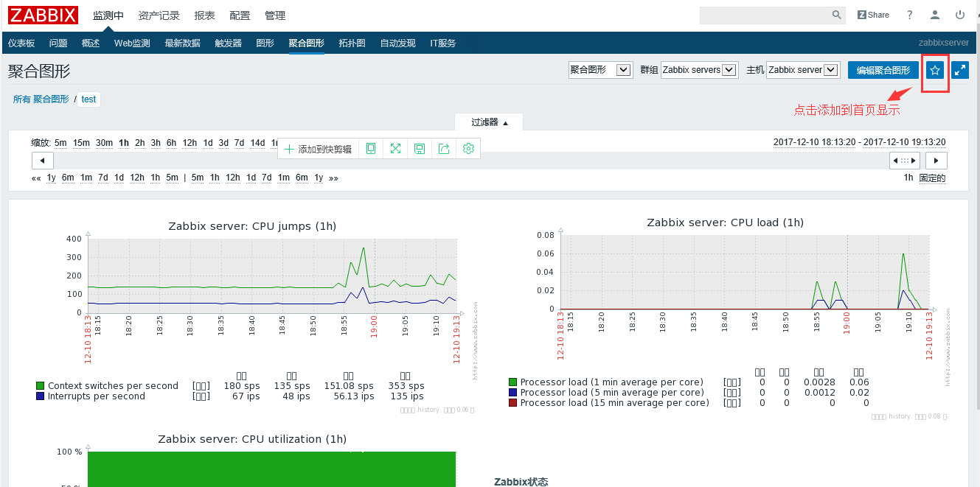The image size is (980, 487).
Task: Open the 管理 top menu
Action: point(275,15)
